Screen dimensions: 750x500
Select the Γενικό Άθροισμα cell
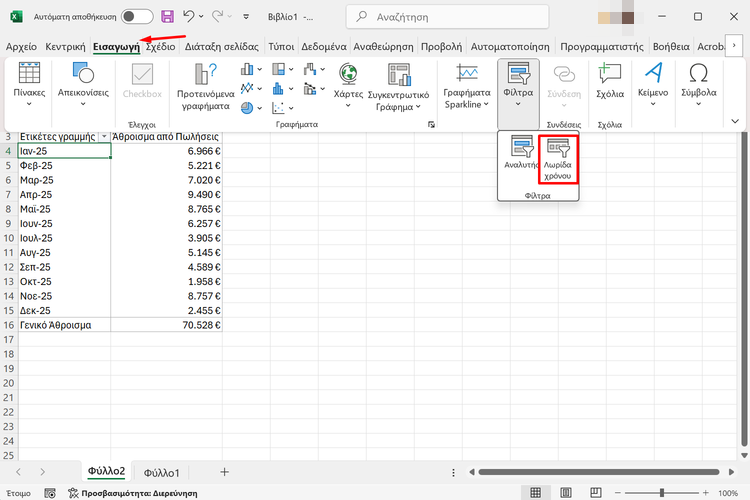[64, 325]
